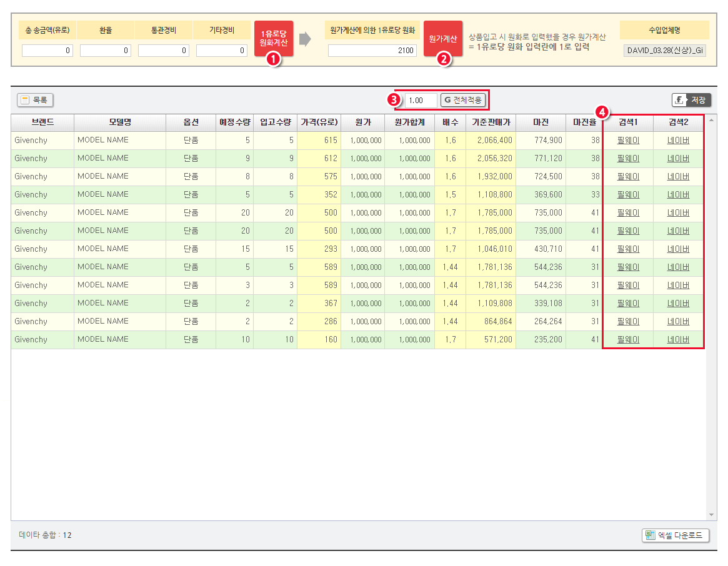728x566 pixels.
Task: Click the price cell showing 615
Action: [319, 140]
